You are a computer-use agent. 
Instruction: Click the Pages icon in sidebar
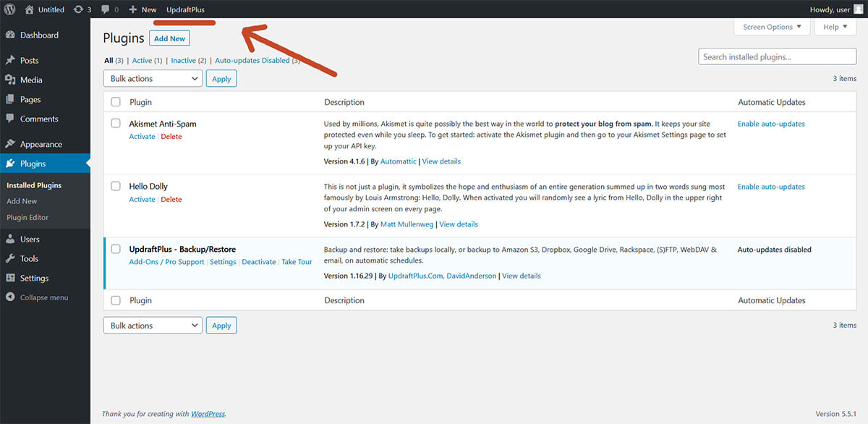10,99
